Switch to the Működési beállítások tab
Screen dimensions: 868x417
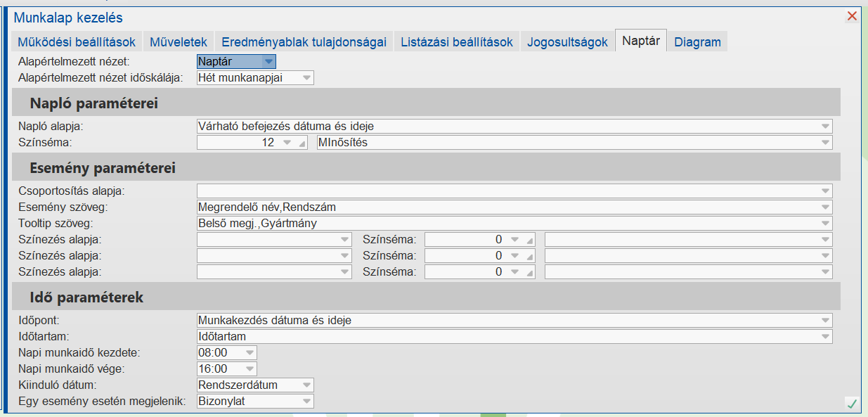[x=77, y=41]
